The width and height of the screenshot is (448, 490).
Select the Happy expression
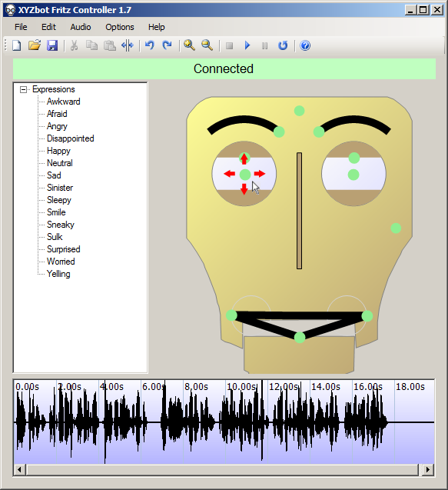58,151
